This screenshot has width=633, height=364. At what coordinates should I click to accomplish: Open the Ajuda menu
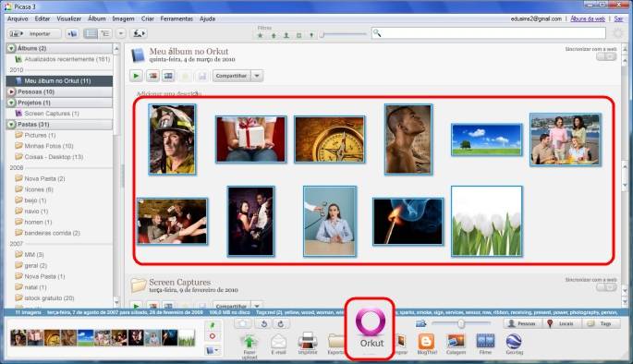tap(207, 18)
